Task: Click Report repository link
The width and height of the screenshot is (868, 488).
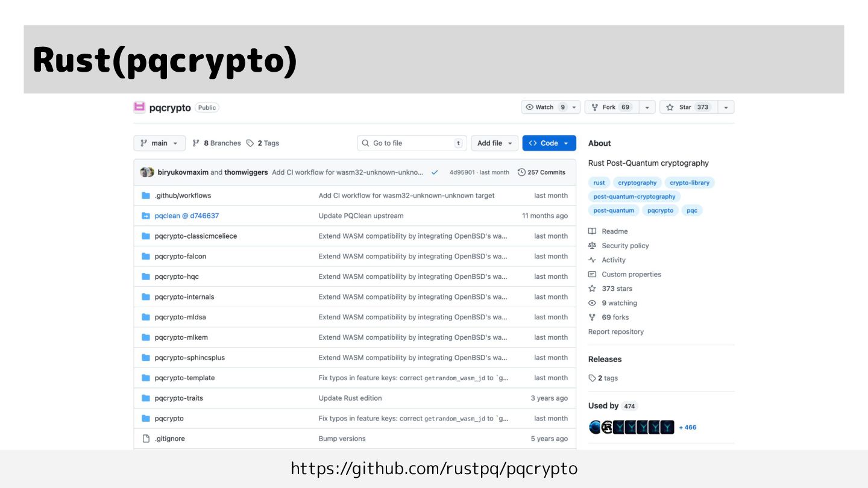Action: (616, 332)
